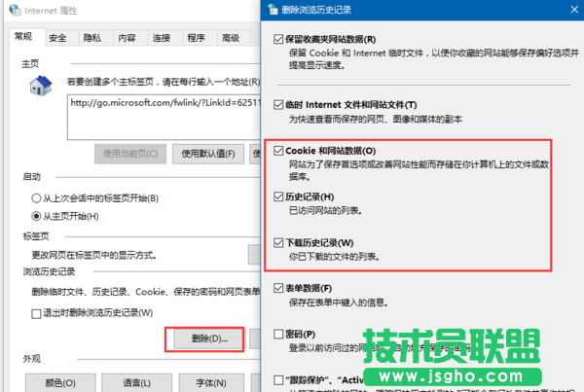Click the 启动 section label
The image size is (584, 392).
32,177
